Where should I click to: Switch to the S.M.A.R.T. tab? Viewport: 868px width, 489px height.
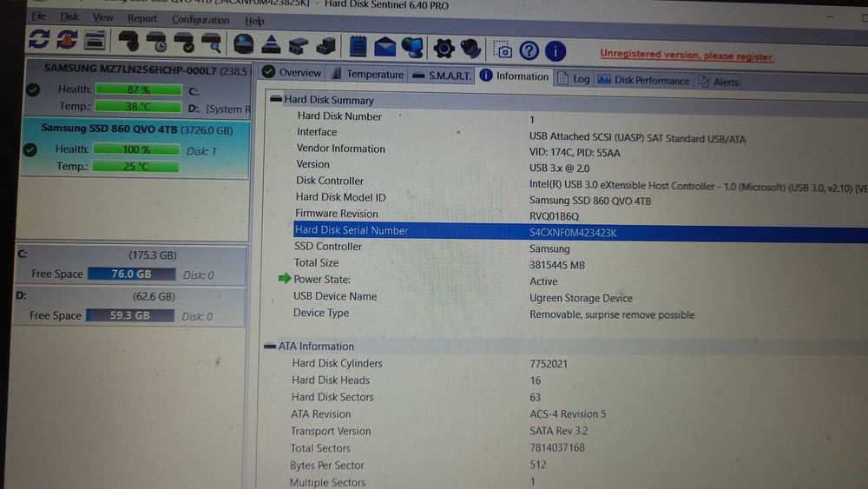pos(442,76)
